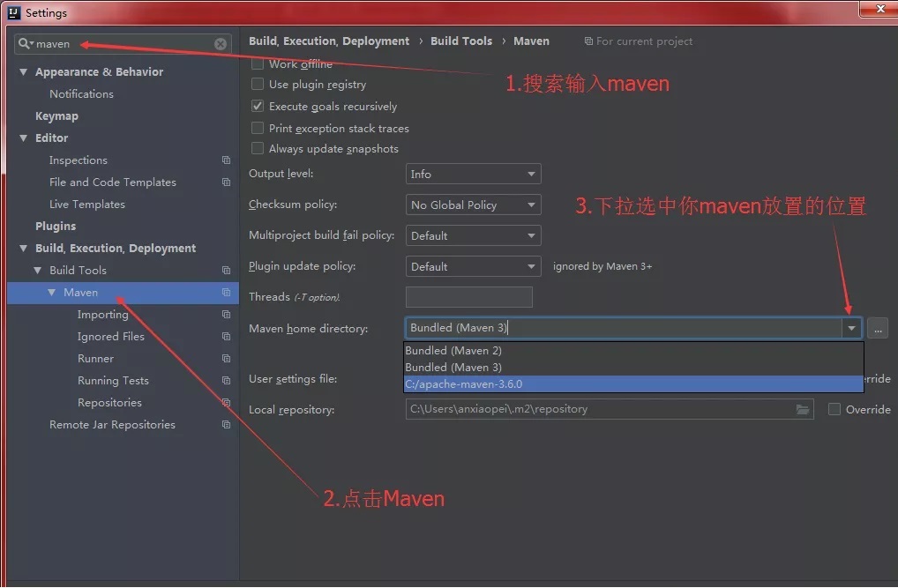
Task: Click project-level icon next to Inspections
Action: tap(226, 160)
